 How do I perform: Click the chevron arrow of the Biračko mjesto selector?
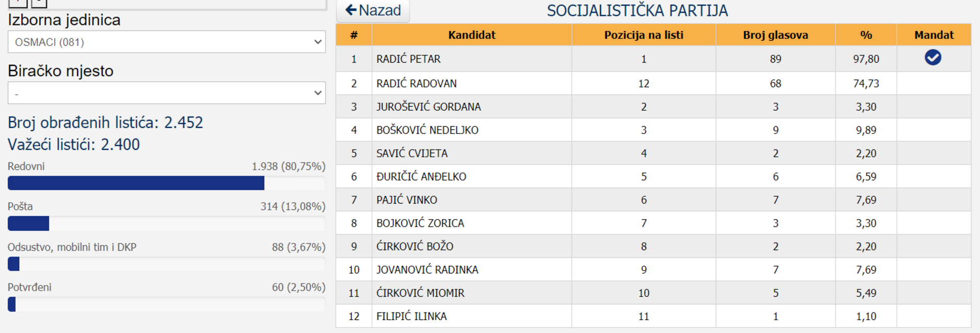[x=317, y=93]
